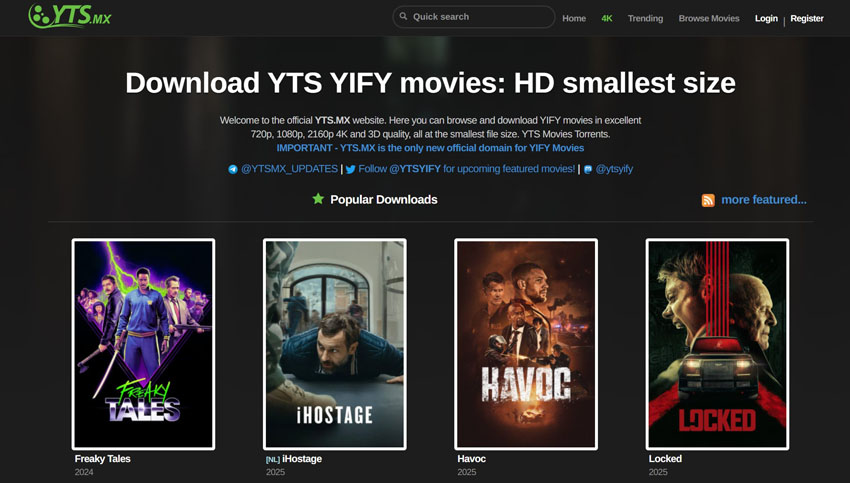Screen dimensions: 850x483
Task: Open the @ytsyify link
Action: [614, 169]
